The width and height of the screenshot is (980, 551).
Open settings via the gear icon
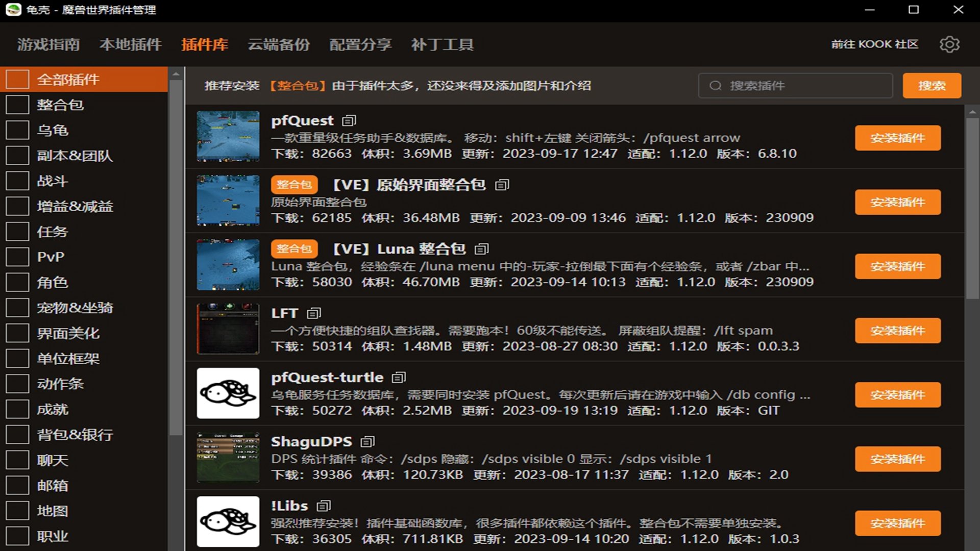pos(949,44)
